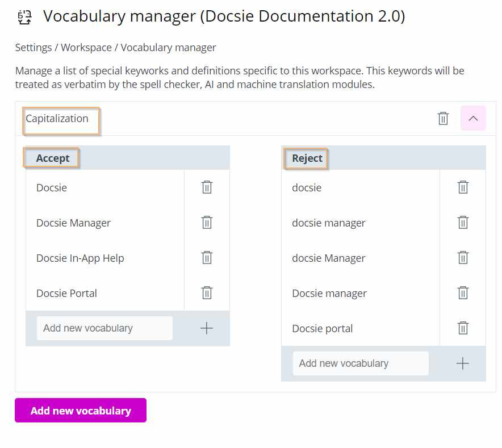This screenshot has height=448, width=502.
Task: Open Settings breadcrumb link
Action: (x=34, y=47)
